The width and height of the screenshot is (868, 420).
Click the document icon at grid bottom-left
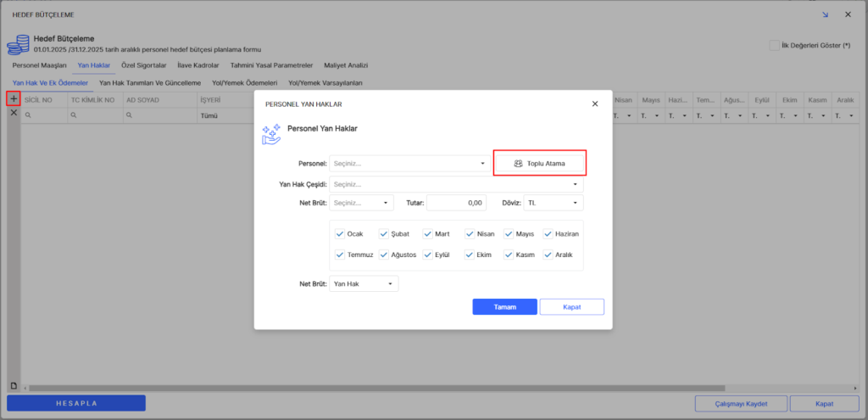coord(13,386)
